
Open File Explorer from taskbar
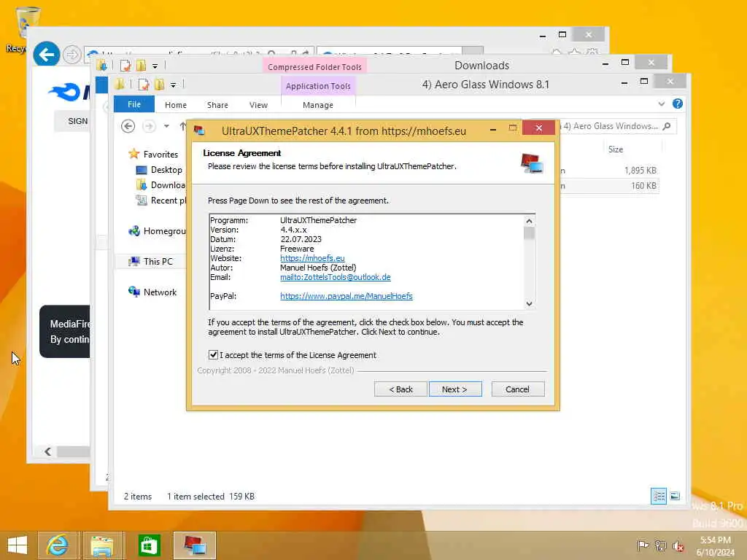(102, 545)
